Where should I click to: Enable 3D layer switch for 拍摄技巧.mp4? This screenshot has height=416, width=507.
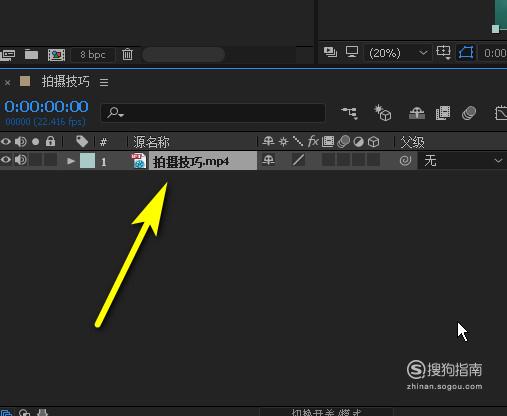coord(373,160)
